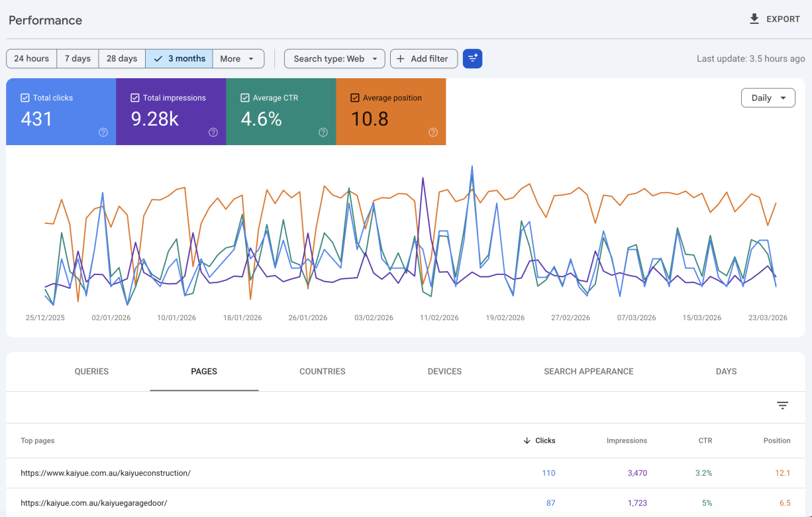Open help icon on Average CTR card
This screenshot has height=517, width=812.
[323, 132]
